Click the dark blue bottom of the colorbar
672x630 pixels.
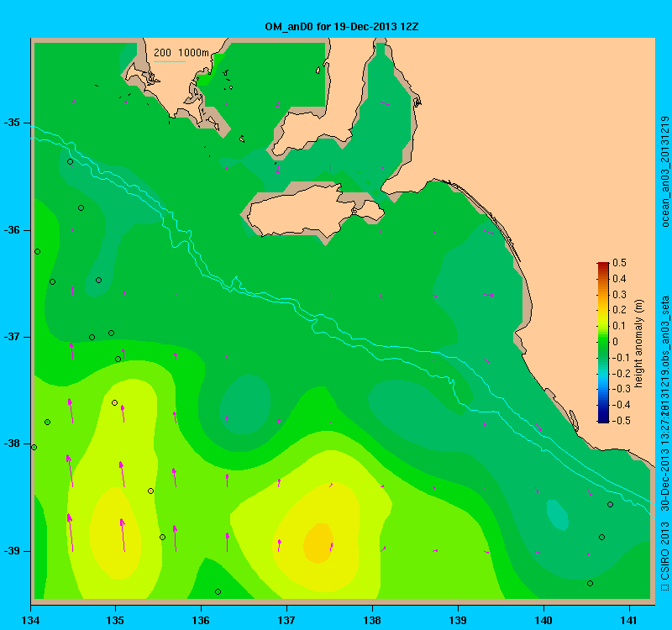tap(603, 418)
